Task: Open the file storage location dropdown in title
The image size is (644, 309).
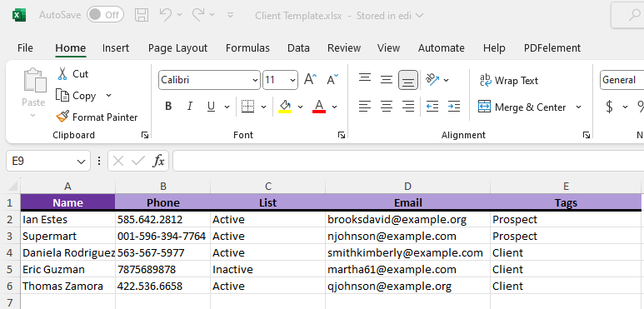Action: tap(419, 16)
